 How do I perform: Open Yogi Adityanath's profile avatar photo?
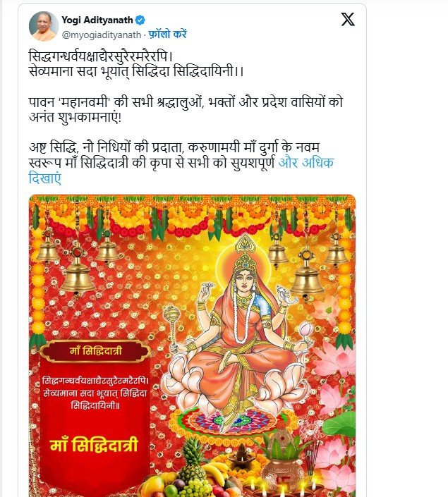point(44,26)
